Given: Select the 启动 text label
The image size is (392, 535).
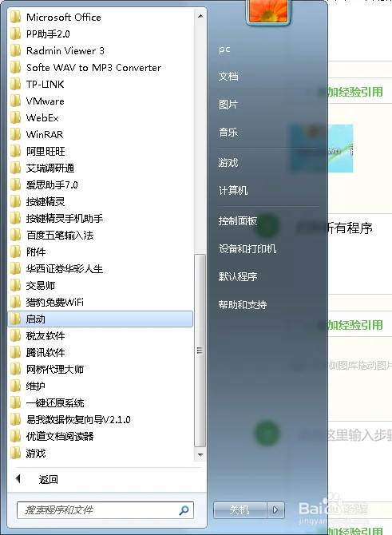Looking at the screenshot, I should pos(35,319).
